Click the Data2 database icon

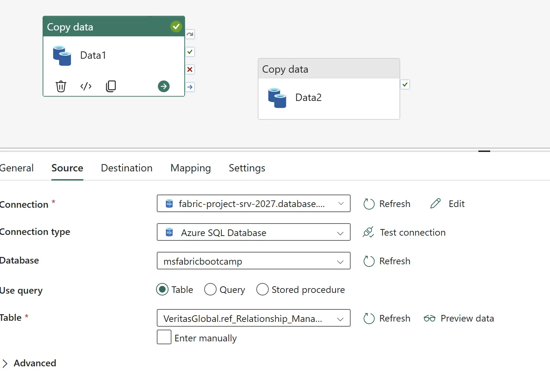pyautogui.click(x=277, y=98)
